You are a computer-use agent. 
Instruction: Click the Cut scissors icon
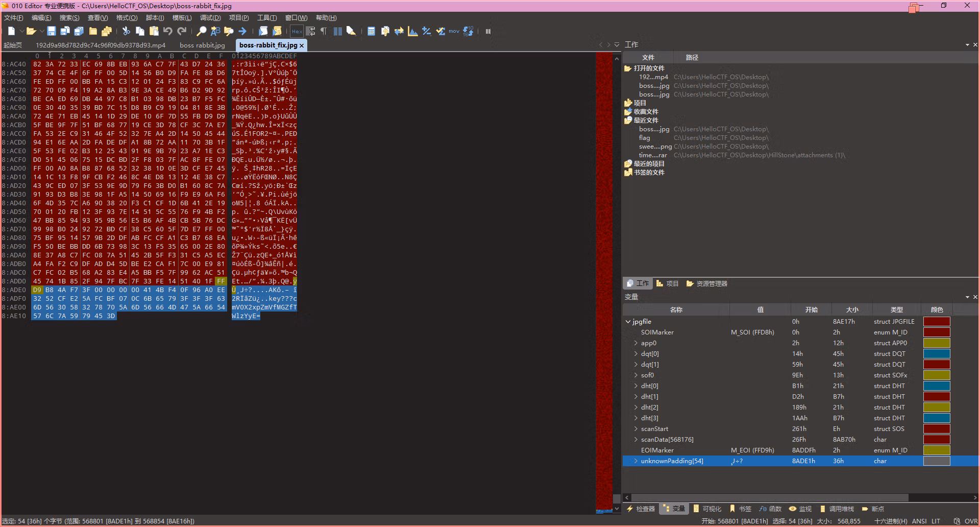click(126, 31)
